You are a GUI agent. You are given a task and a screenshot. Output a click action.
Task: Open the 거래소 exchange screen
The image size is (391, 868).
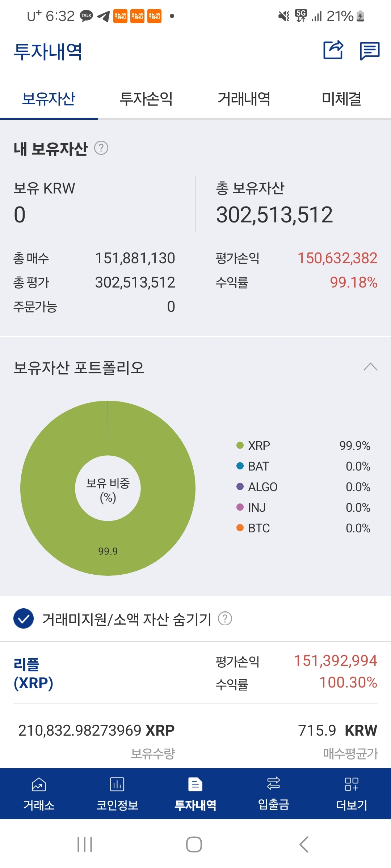[x=39, y=794]
